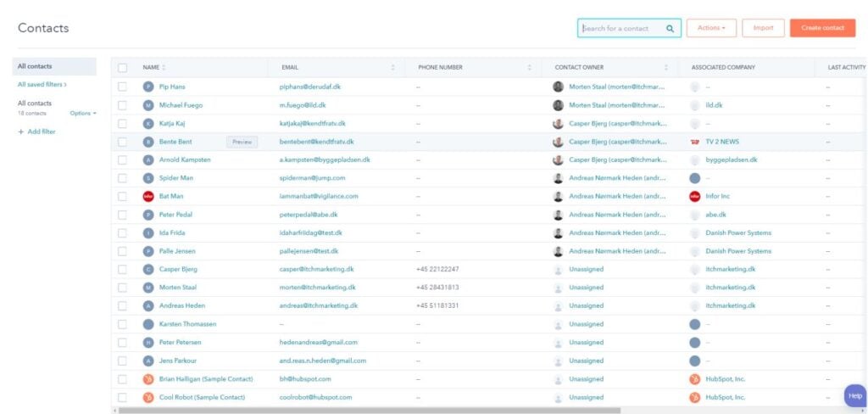Sort by the Contact Owner column header

click(x=580, y=67)
